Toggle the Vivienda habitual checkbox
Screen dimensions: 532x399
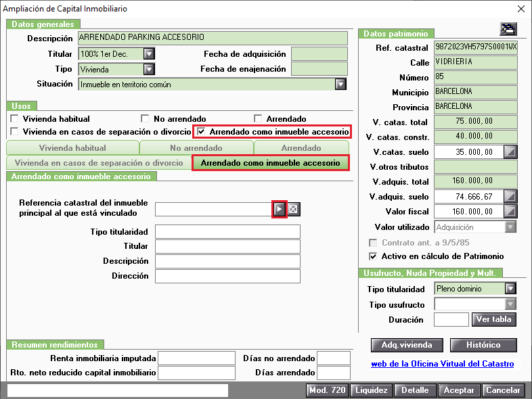pos(14,118)
